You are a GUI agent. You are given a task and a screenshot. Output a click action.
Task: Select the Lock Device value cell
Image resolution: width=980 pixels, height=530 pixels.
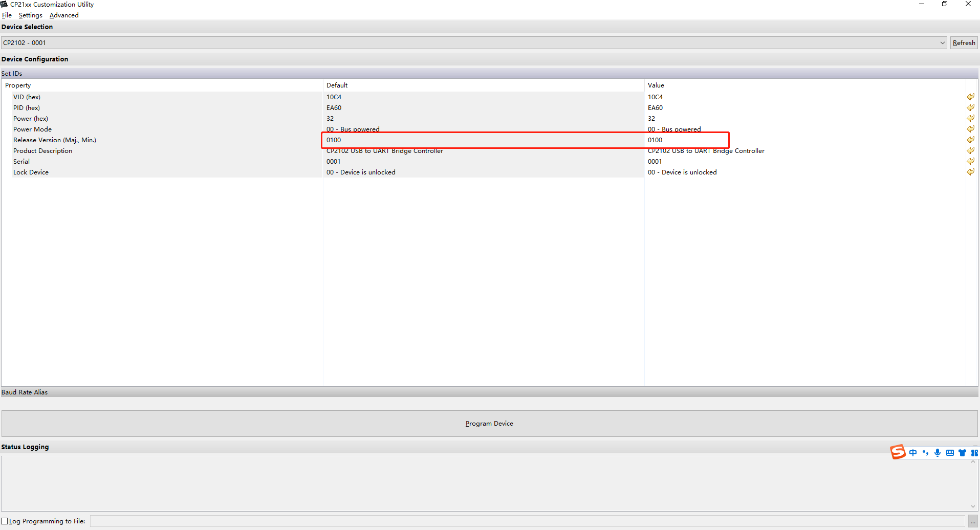click(804, 172)
